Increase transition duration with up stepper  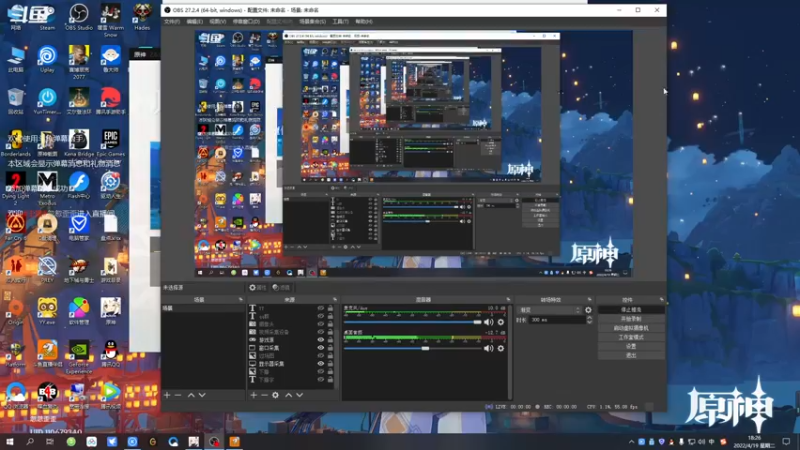(589, 318)
